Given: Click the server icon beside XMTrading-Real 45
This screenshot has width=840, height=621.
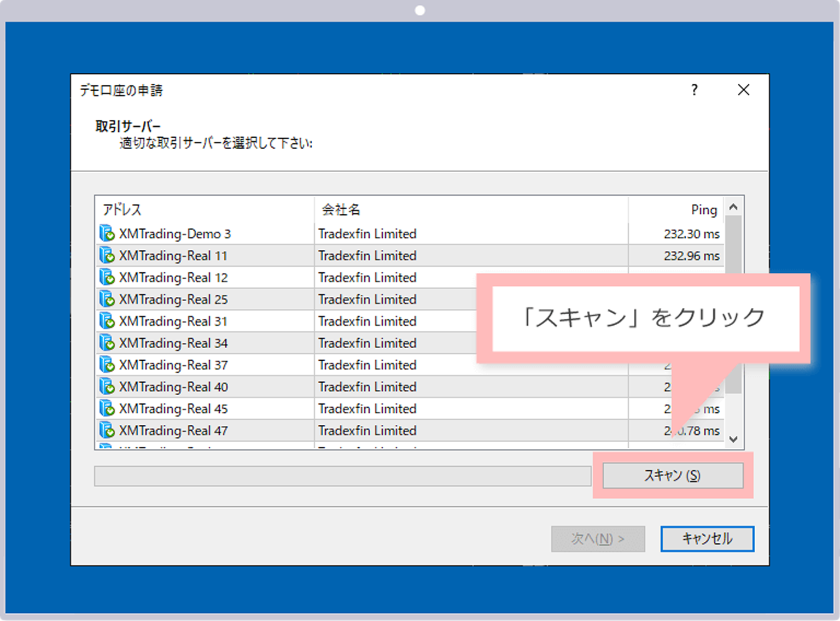Looking at the screenshot, I should (107, 408).
